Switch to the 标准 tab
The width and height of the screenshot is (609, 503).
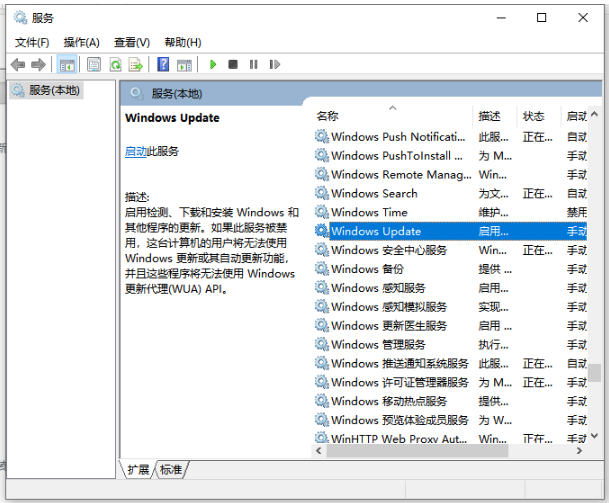click(x=171, y=469)
